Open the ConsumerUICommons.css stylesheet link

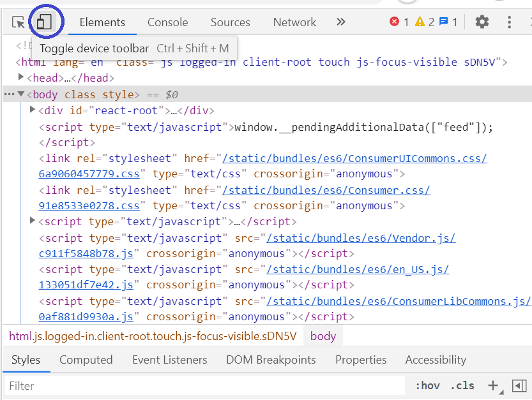point(354,158)
